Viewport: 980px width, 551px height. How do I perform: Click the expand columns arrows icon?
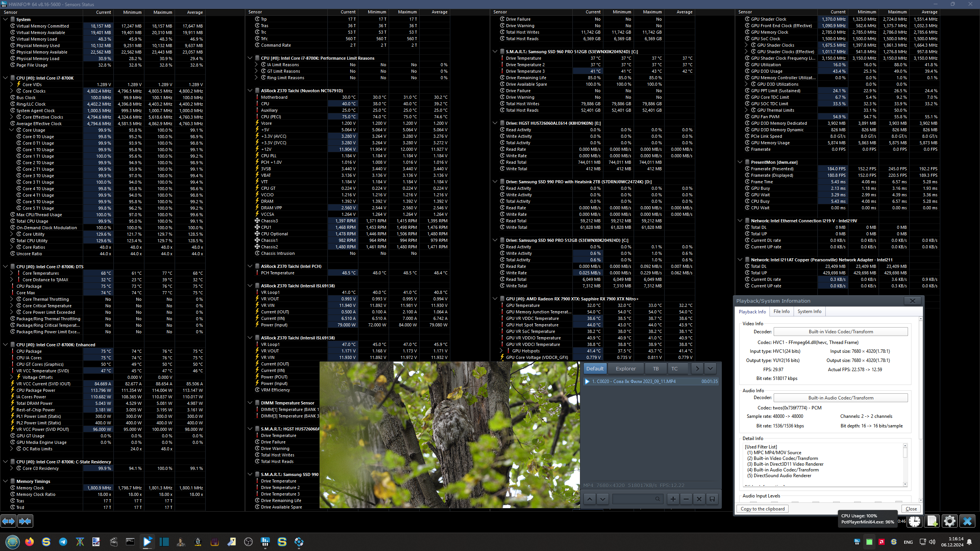[8, 521]
